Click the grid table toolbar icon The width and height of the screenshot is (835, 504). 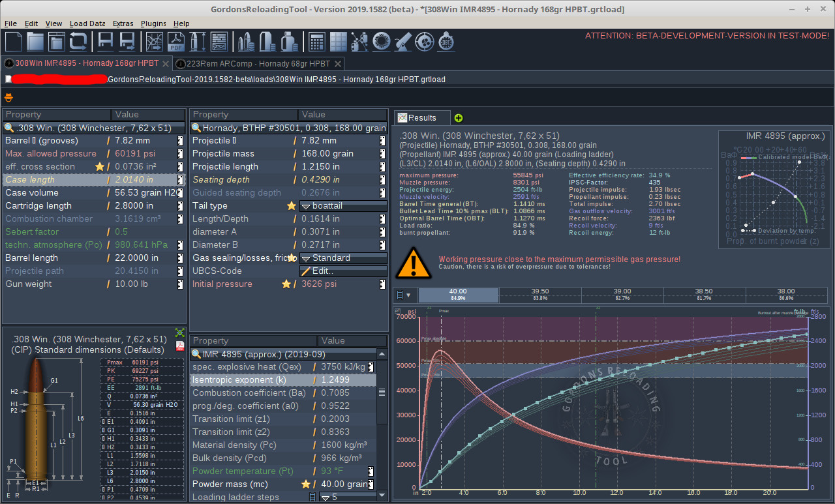tap(338, 42)
